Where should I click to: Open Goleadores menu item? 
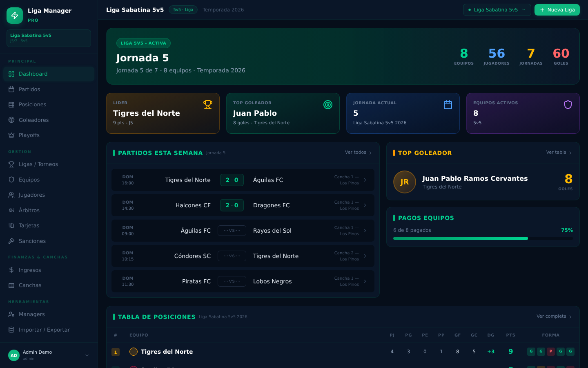tap(49, 120)
